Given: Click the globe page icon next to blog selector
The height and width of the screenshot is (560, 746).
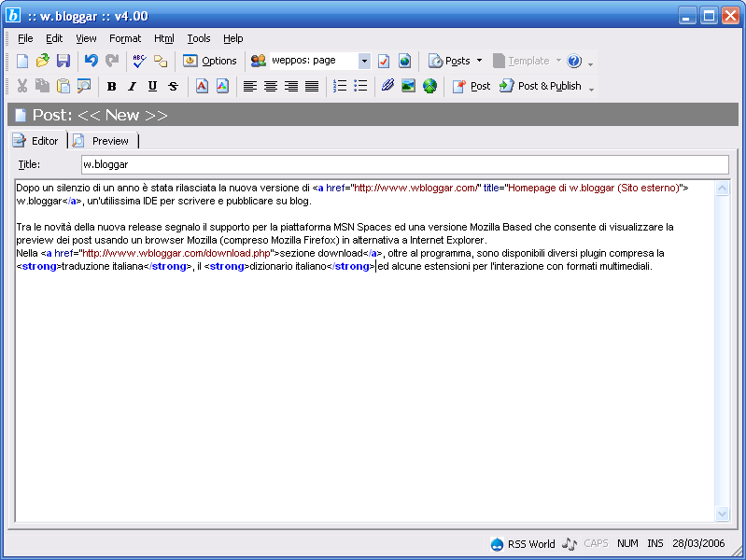Looking at the screenshot, I should [x=404, y=61].
